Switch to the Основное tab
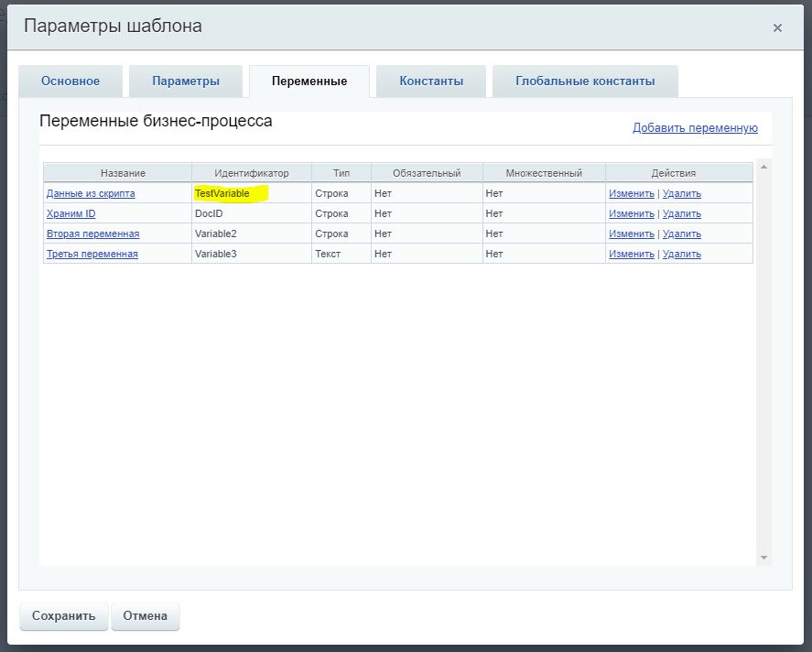This screenshot has width=812, height=652. pyautogui.click(x=70, y=81)
